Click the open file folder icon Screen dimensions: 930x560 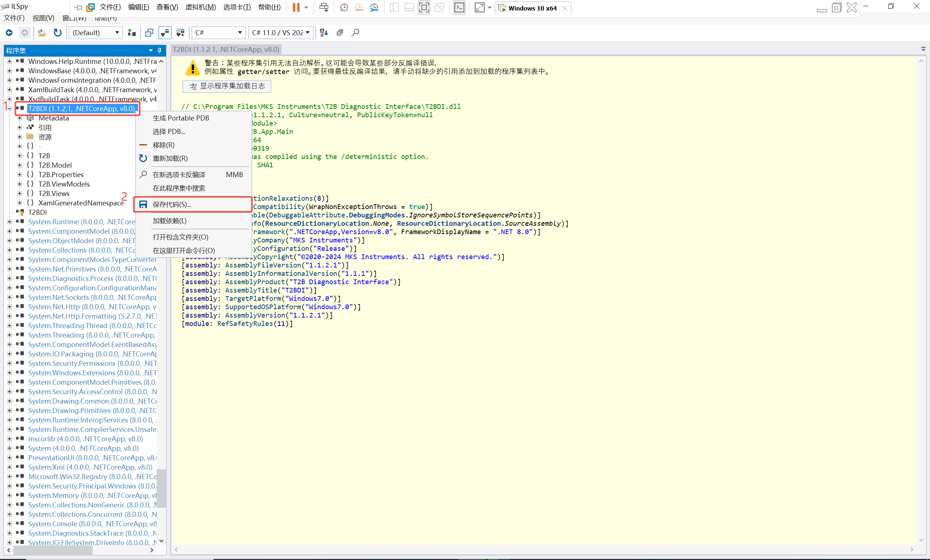[x=42, y=33]
